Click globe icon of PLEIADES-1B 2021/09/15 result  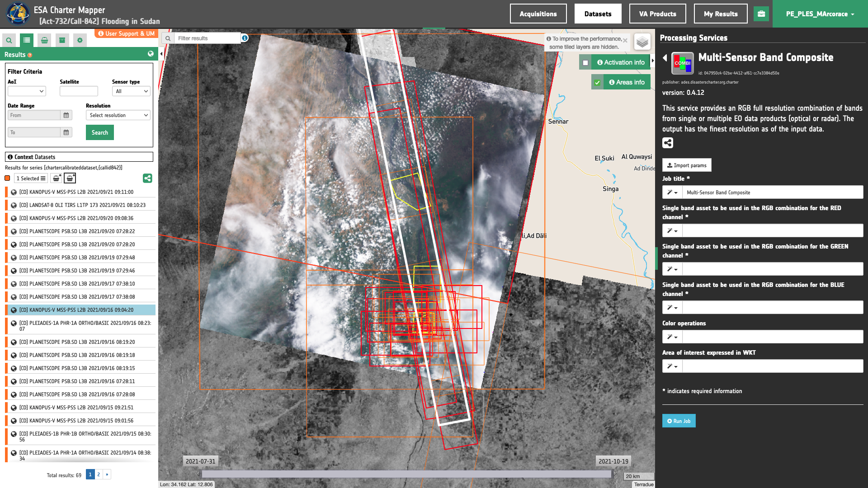(x=14, y=434)
